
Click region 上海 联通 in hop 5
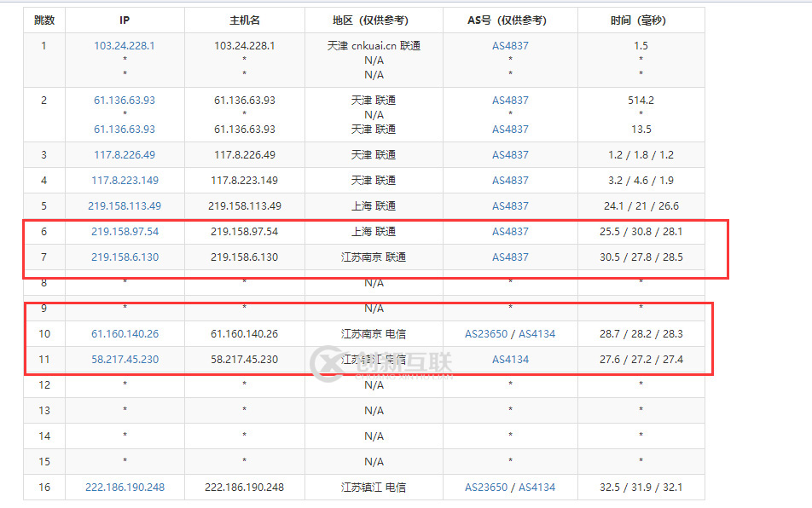374,206
